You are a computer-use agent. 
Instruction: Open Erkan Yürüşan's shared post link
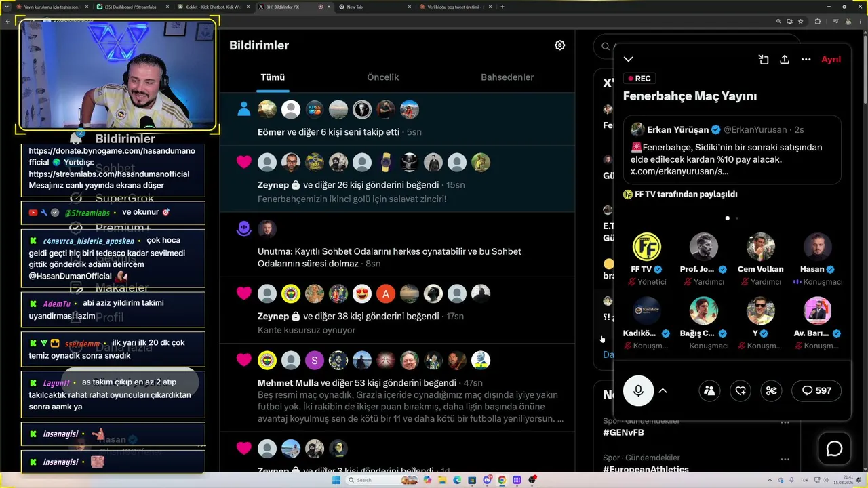[x=679, y=171]
